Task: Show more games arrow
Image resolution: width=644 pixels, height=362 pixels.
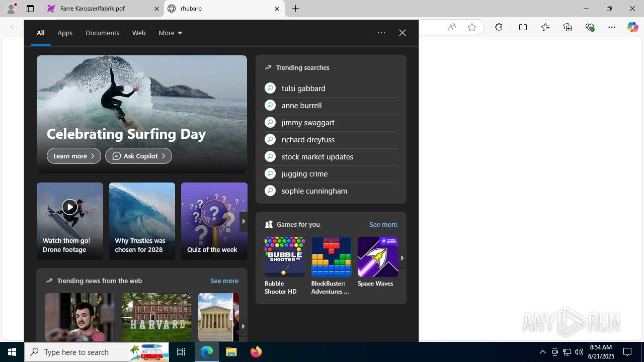Action: coord(402,258)
